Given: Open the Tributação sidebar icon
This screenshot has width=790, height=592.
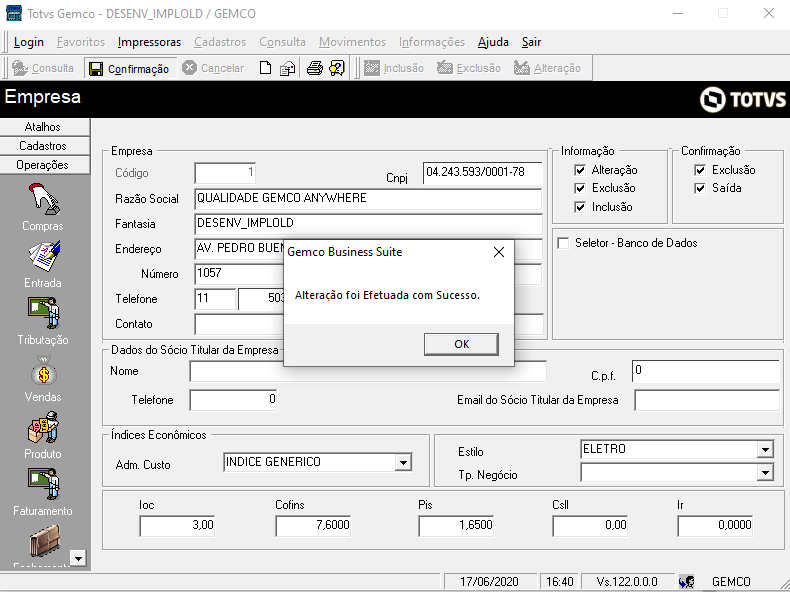Looking at the screenshot, I should tap(44, 313).
